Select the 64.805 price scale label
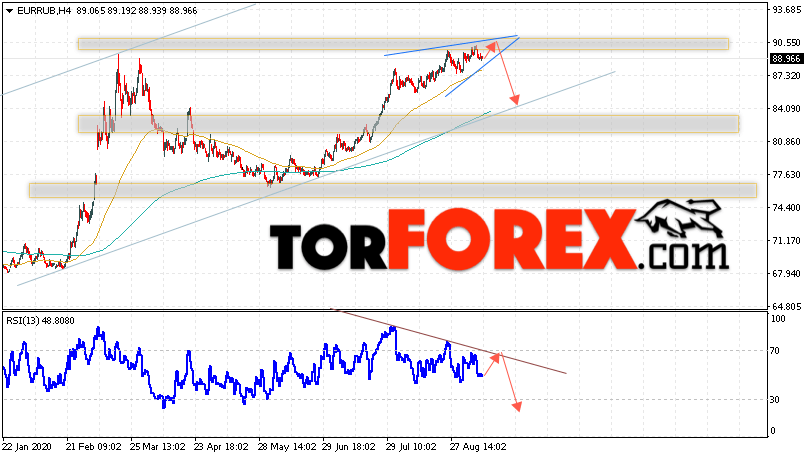The image size is (808, 458). (786, 307)
